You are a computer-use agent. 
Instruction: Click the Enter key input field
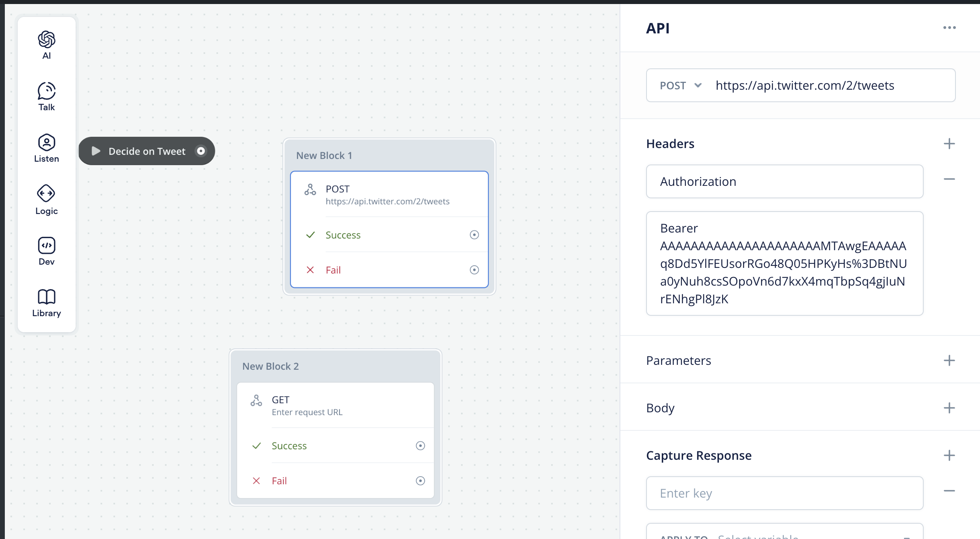coord(784,493)
